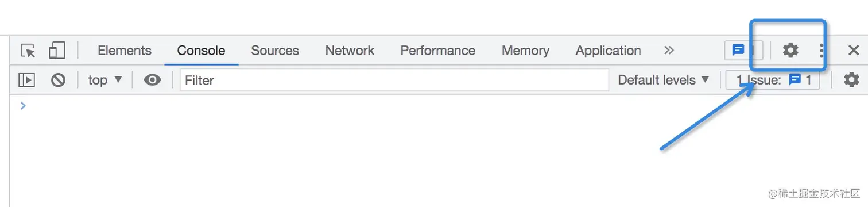Click the 1 Issue button
Viewport: 868px width, 207px height.
773,80
